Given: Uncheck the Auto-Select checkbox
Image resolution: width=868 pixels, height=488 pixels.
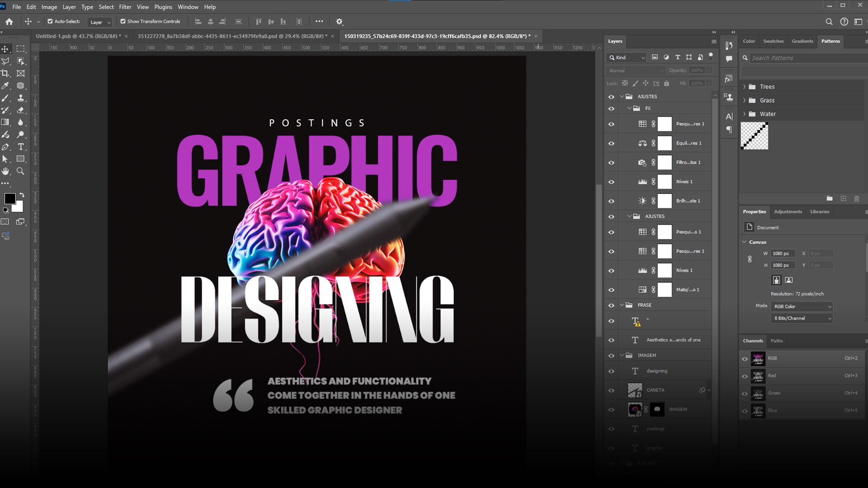Looking at the screenshot, I should (x=50, y=21).
